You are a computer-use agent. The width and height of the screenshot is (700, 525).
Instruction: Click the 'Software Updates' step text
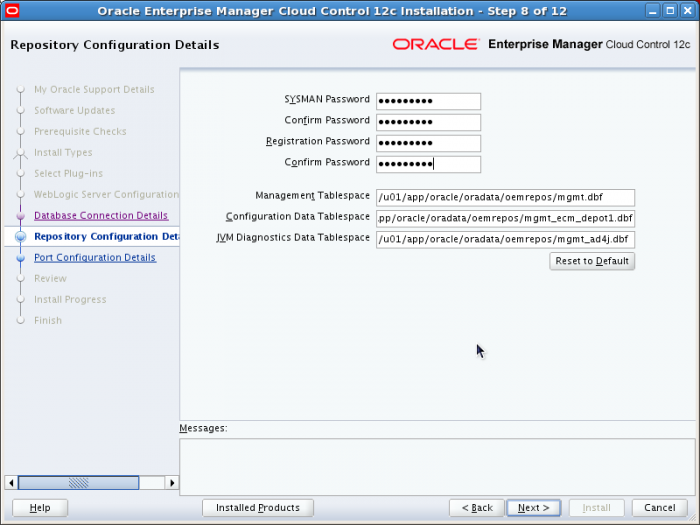[75, 111]
